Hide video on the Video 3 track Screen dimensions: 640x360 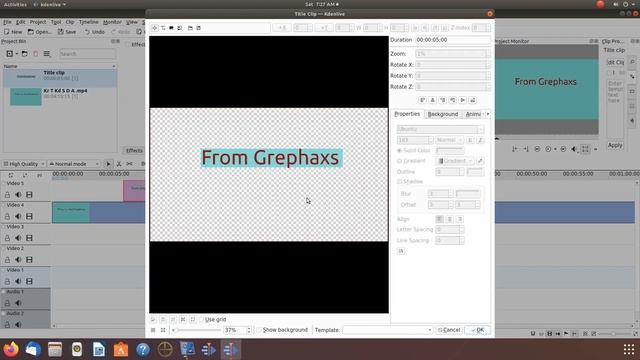pos(29,238)
